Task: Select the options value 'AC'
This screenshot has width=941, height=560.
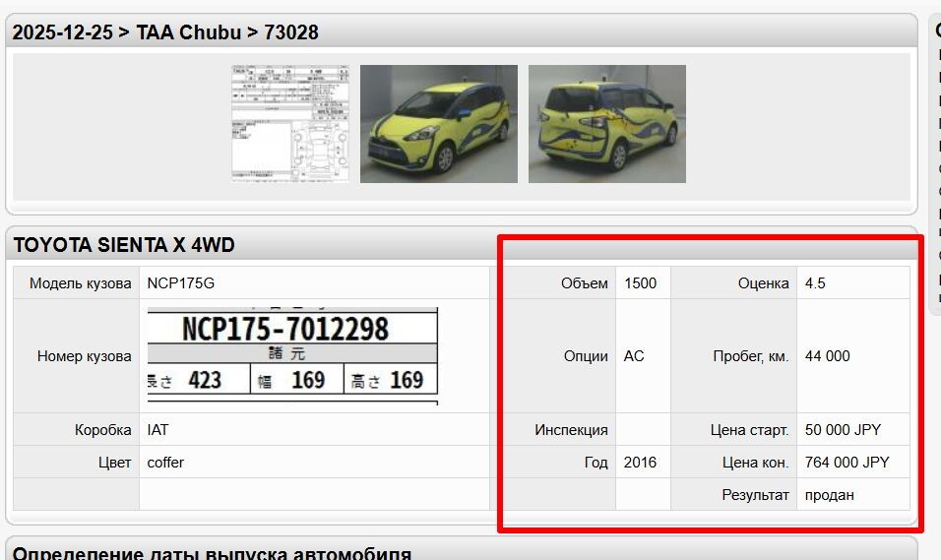Action: 634,356
